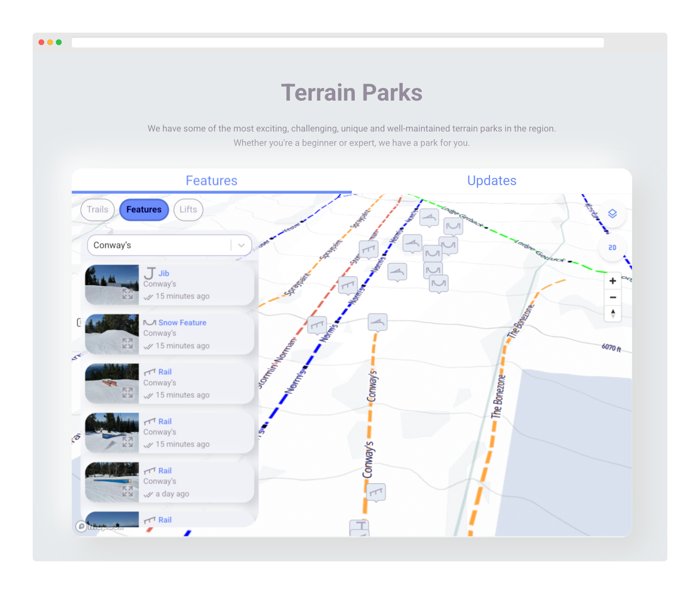700x594 pixels.
Task: Open the Jib feature link
Action: pos(164,273)
